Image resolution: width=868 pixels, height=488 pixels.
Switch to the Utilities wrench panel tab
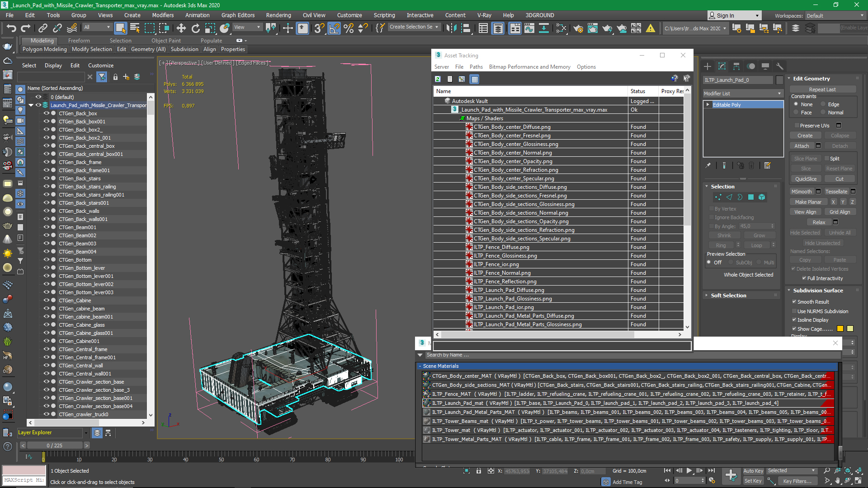coord(779,66)
